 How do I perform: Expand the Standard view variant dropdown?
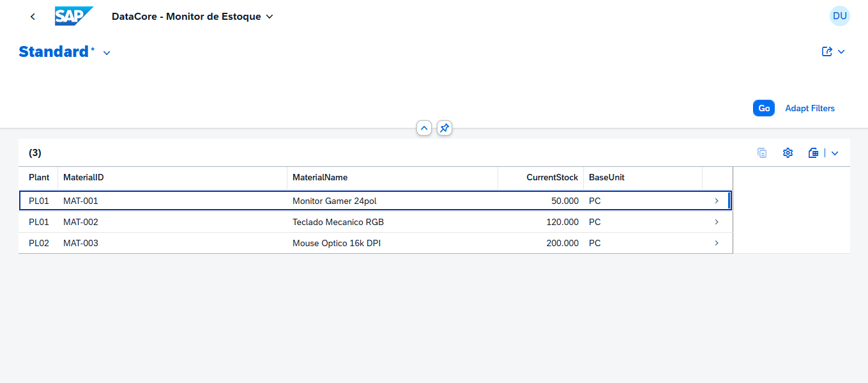point(107,53)
